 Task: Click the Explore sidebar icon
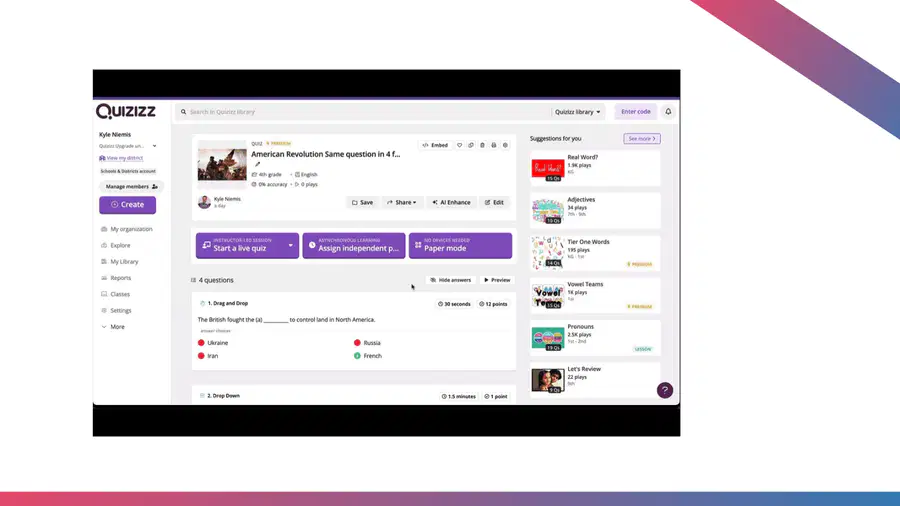(104, 245)
